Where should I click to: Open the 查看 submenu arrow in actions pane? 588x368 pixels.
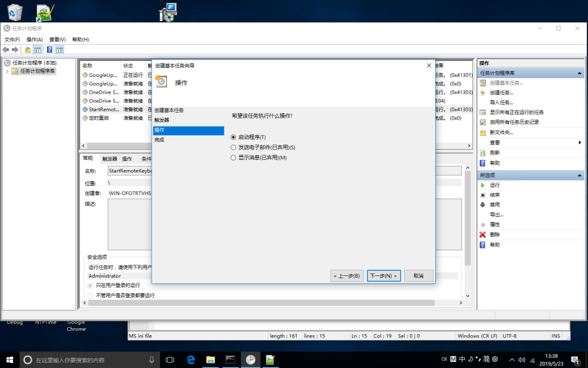pyautogui.click(x=579, y=143)
